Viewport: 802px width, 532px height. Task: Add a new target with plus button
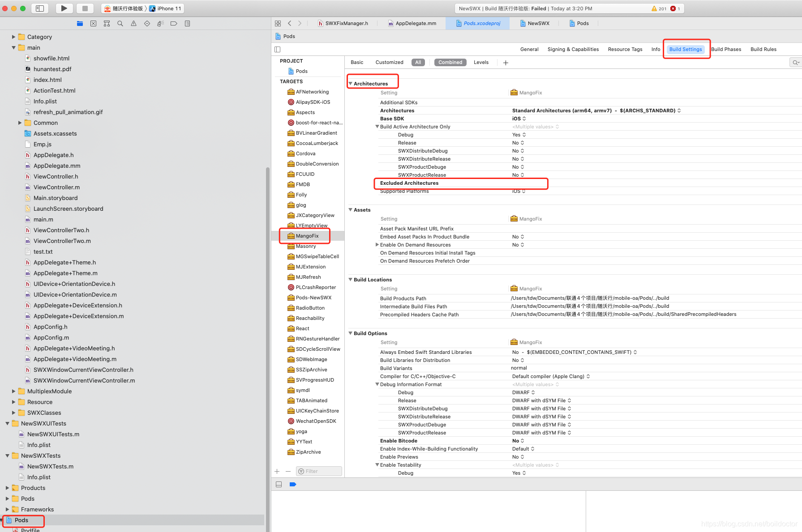277,471
